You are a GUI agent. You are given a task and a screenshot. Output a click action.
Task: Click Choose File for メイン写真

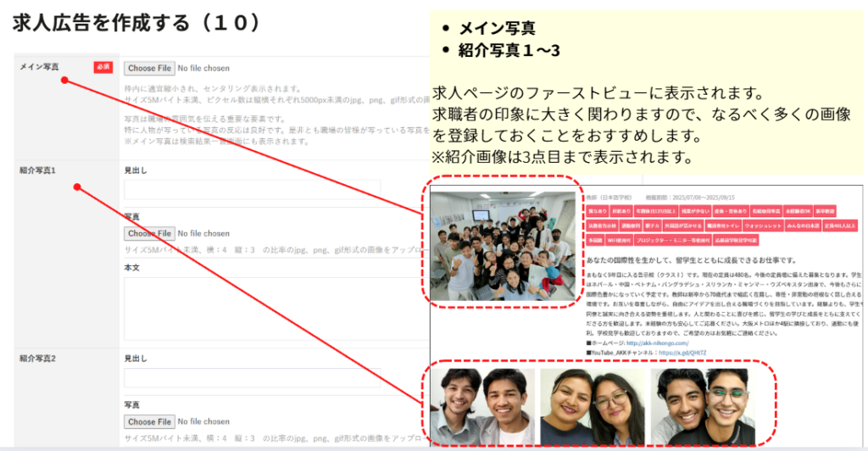point(149,68)
